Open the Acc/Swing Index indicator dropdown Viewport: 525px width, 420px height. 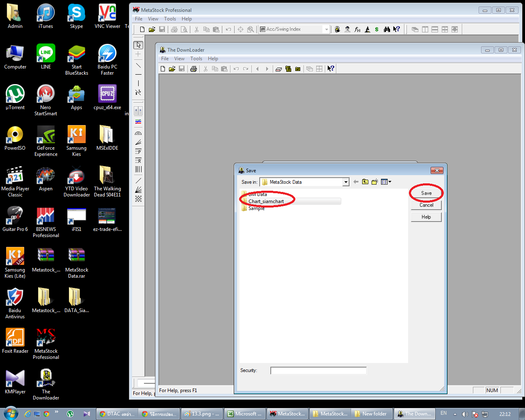326,30
